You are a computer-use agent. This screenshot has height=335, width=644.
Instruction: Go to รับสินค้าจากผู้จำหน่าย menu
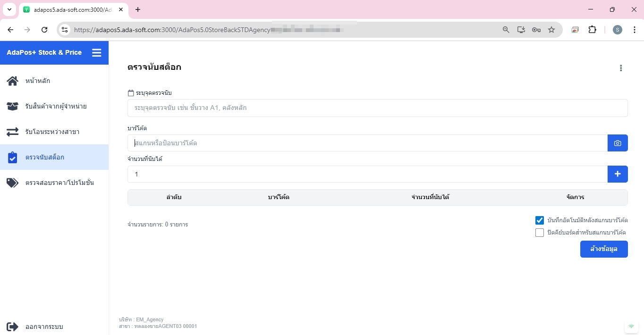(55, 106)
